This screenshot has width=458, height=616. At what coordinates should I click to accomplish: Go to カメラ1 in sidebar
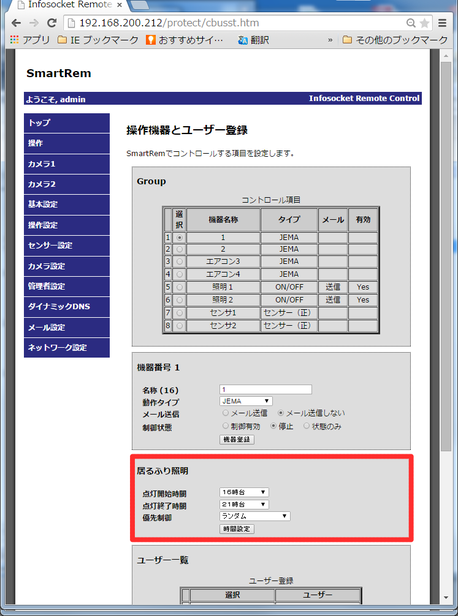(x=67, y=164)
